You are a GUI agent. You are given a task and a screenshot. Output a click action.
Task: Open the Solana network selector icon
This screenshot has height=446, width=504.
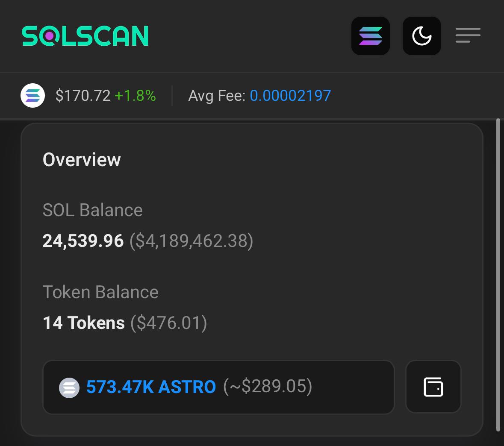371,35
